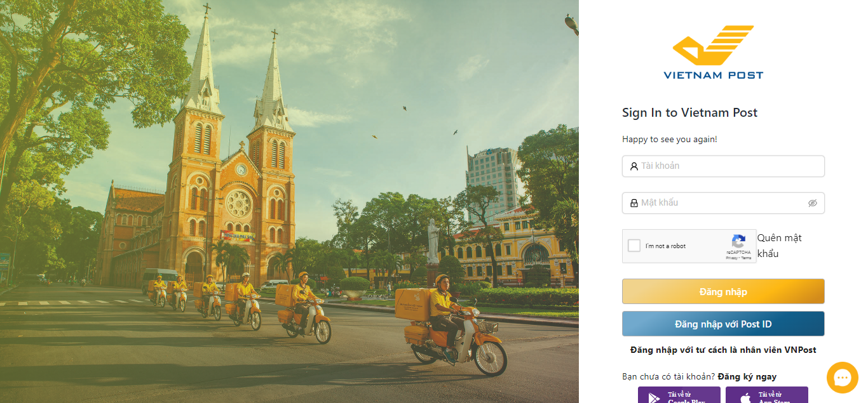This screenshot has height=403, width=868.
Task: Click the lock icon in Mật khẩu field
Action: [x=634, y=203]
